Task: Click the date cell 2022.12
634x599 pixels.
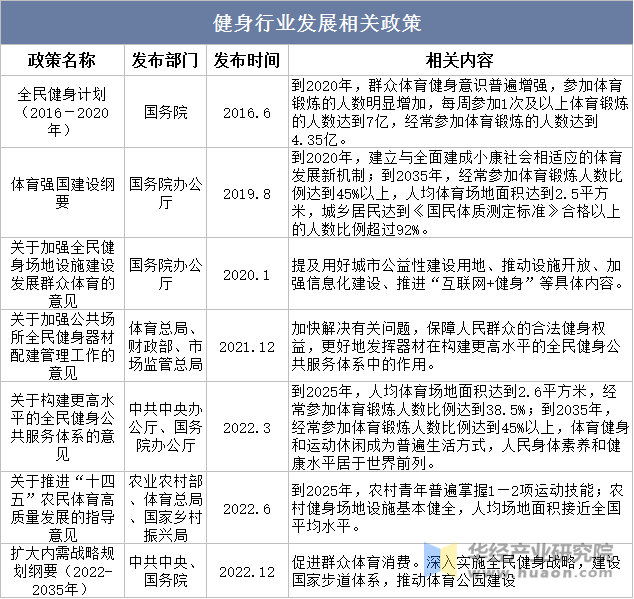Action: coord(247,571)
